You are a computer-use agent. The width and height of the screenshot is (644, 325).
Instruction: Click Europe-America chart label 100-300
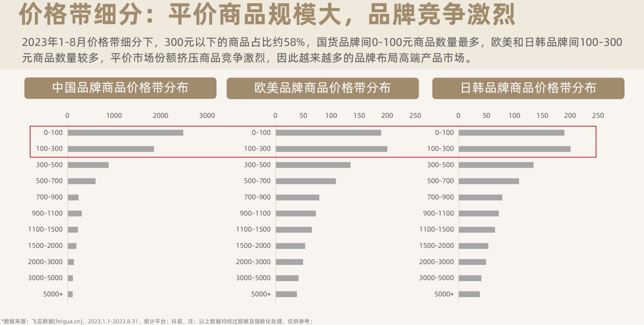(257, 149)
